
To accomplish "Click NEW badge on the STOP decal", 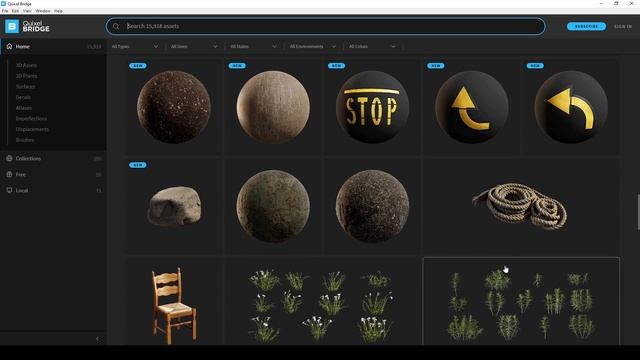I will (x=336, y=66).
